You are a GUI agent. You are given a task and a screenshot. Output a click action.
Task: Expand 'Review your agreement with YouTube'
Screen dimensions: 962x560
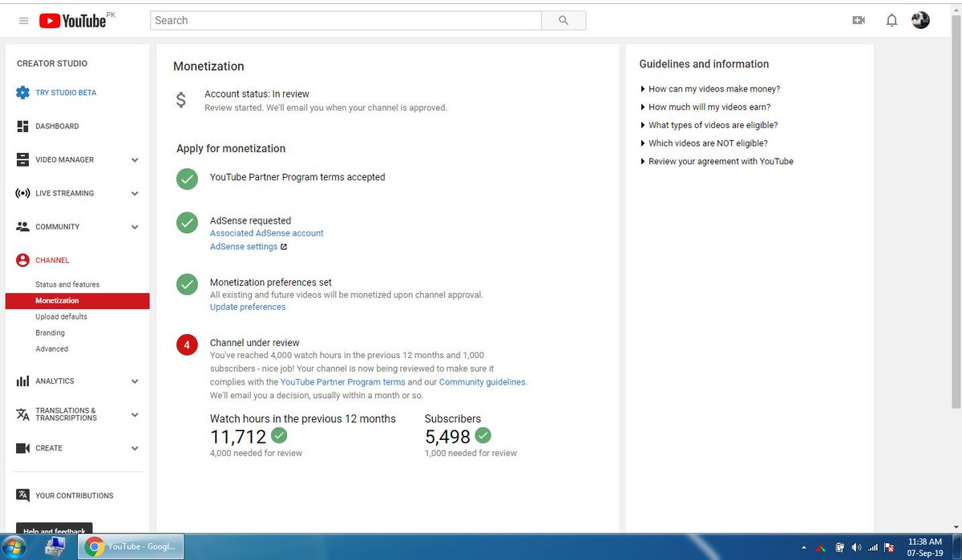tap(717, 161)
